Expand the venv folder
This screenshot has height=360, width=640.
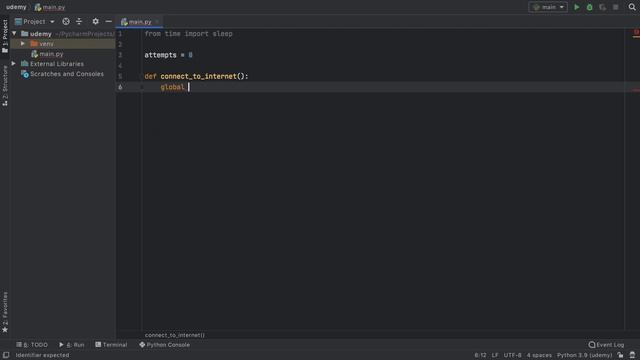(x=23, y=44)
